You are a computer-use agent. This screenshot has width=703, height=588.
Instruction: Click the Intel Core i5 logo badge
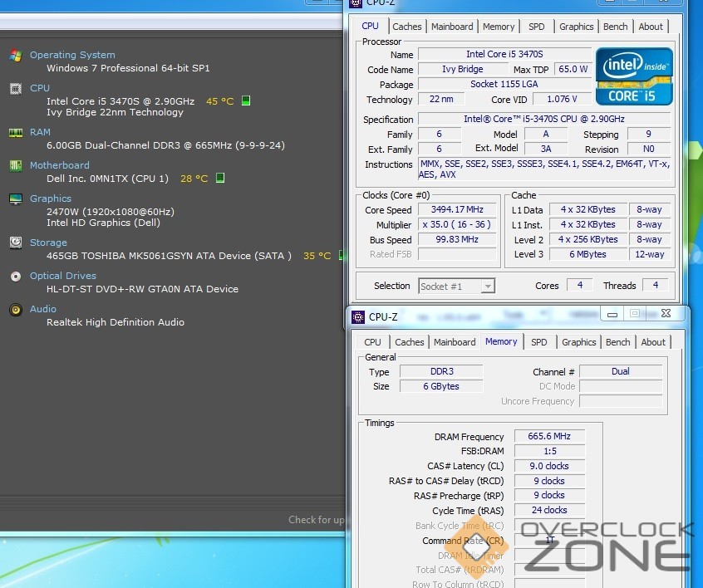coord(634,76)
